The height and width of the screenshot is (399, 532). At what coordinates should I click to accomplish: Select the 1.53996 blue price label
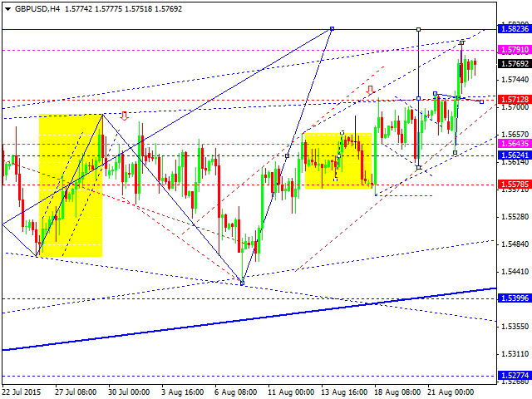[x=515, y=298]
